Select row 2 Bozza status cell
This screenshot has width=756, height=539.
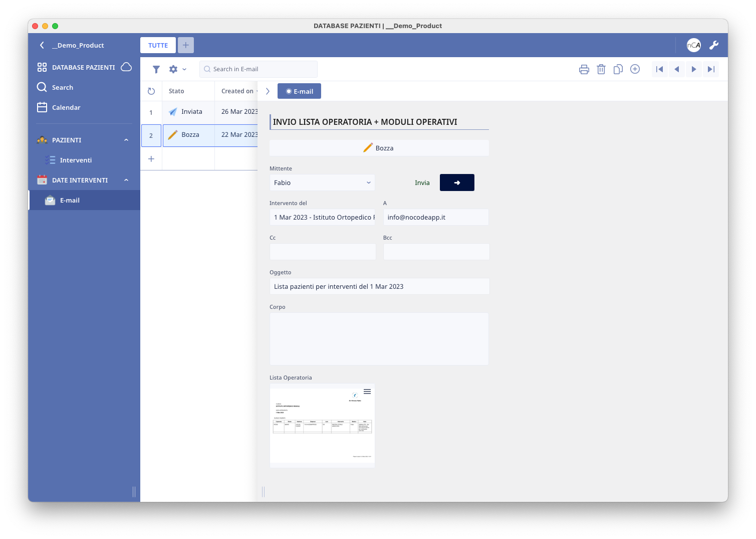point(188,135)
